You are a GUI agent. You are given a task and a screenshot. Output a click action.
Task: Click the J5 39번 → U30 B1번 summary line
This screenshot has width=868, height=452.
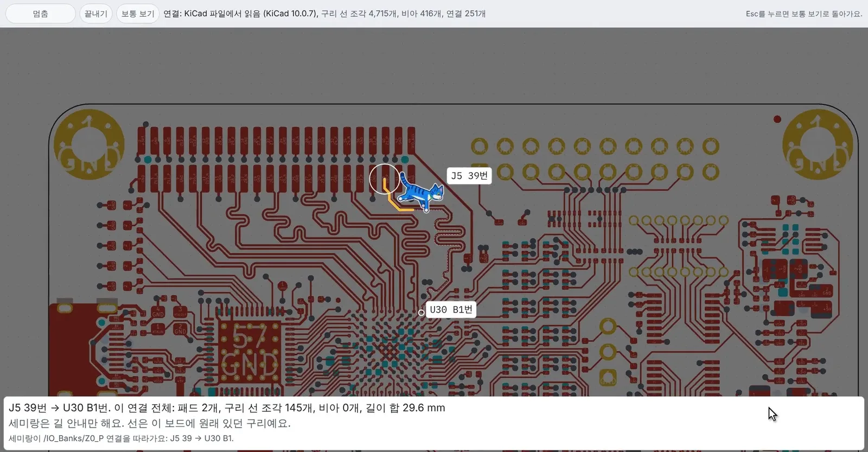(x=227, y=408)
